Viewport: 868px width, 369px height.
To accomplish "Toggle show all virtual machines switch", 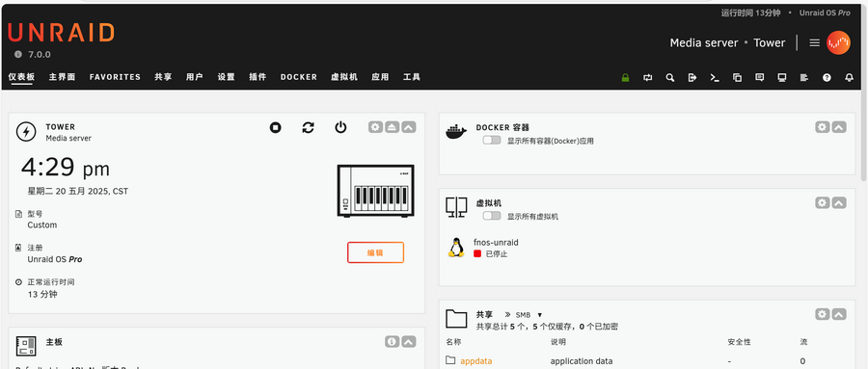I will tap(492, 216).
